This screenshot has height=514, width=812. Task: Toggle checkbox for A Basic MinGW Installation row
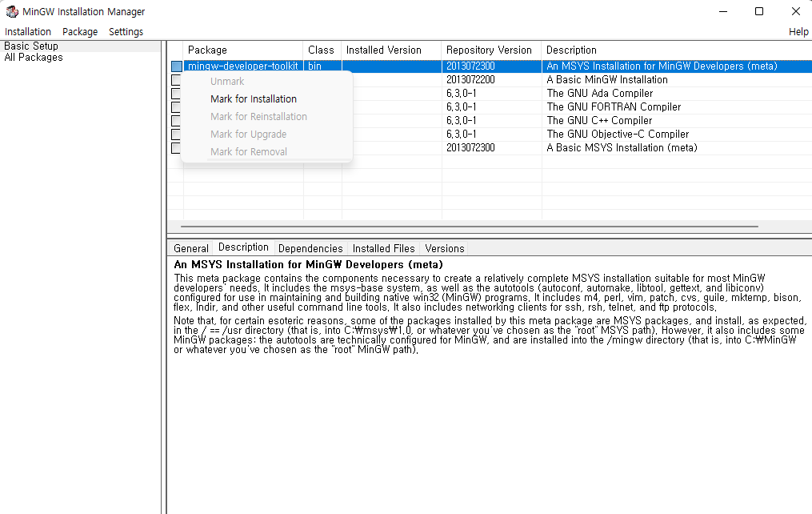176,80
